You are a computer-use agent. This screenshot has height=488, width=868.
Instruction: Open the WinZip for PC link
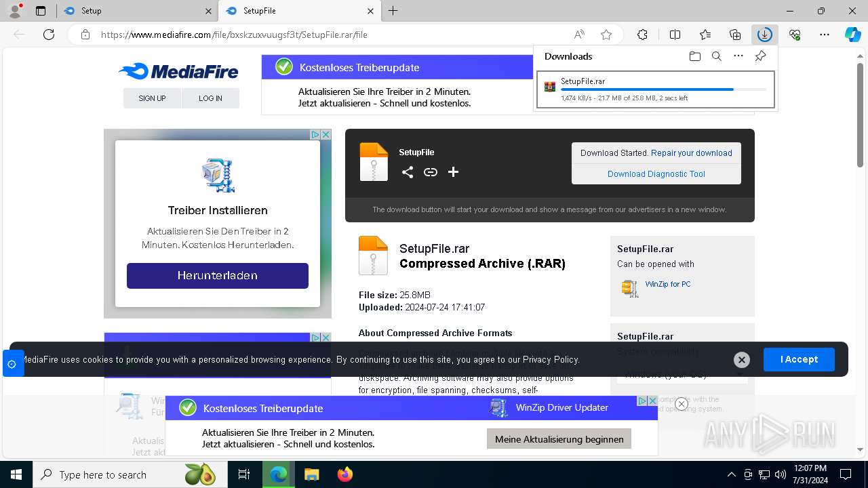[x=668, y=284]
